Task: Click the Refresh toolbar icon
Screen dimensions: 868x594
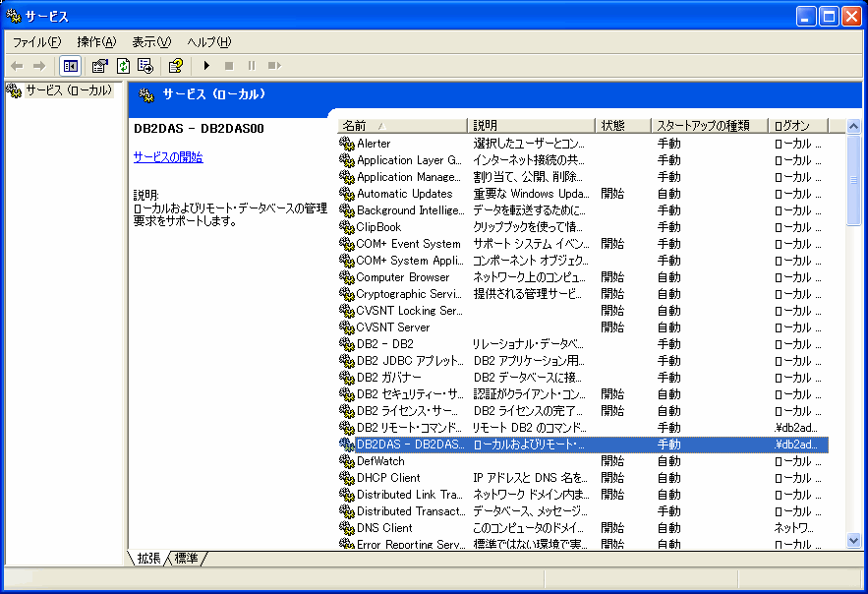Action: coord(123,66)
